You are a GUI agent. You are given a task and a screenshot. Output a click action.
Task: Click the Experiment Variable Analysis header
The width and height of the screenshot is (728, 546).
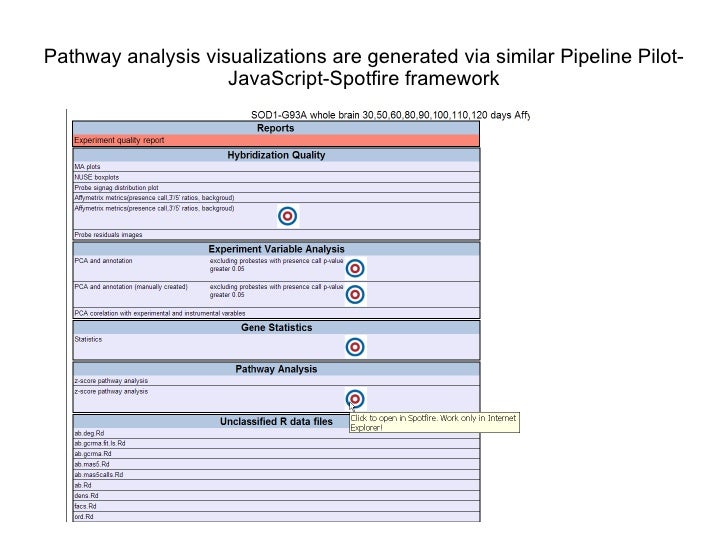pos(276,249)
